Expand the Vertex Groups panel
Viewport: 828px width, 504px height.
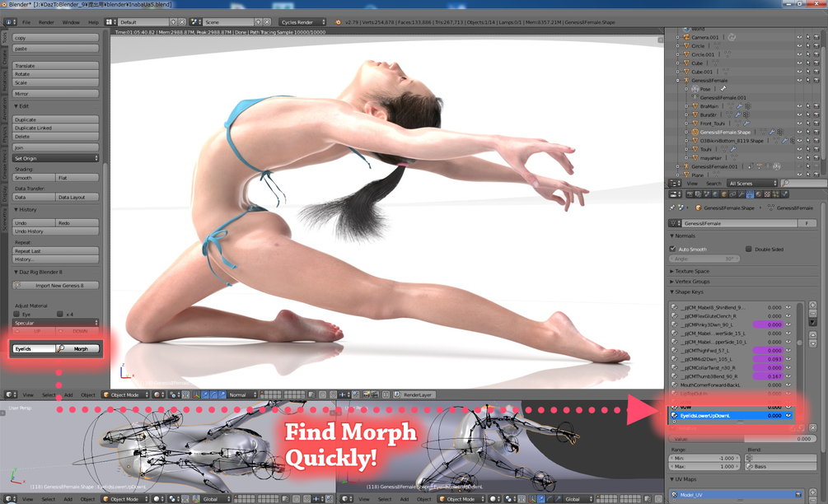click(x=692, y=282)
